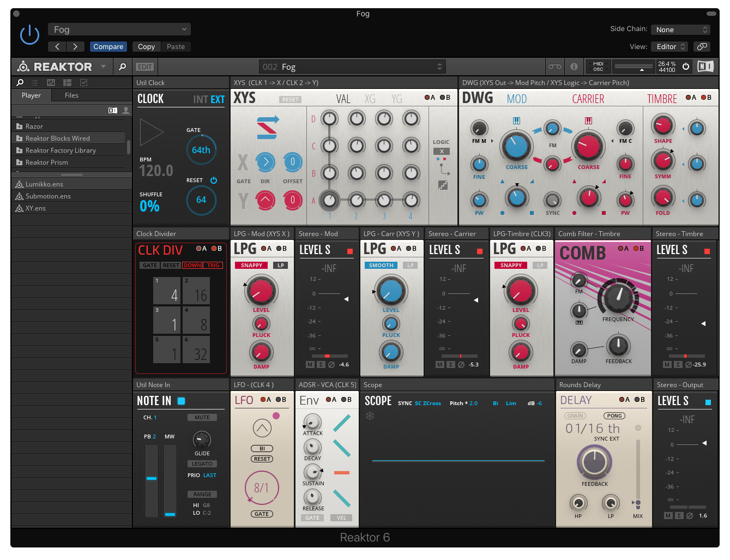Click the XYS logic staircase icon
The height and width of the screenshot is (560, 730).
click(443, 185)
